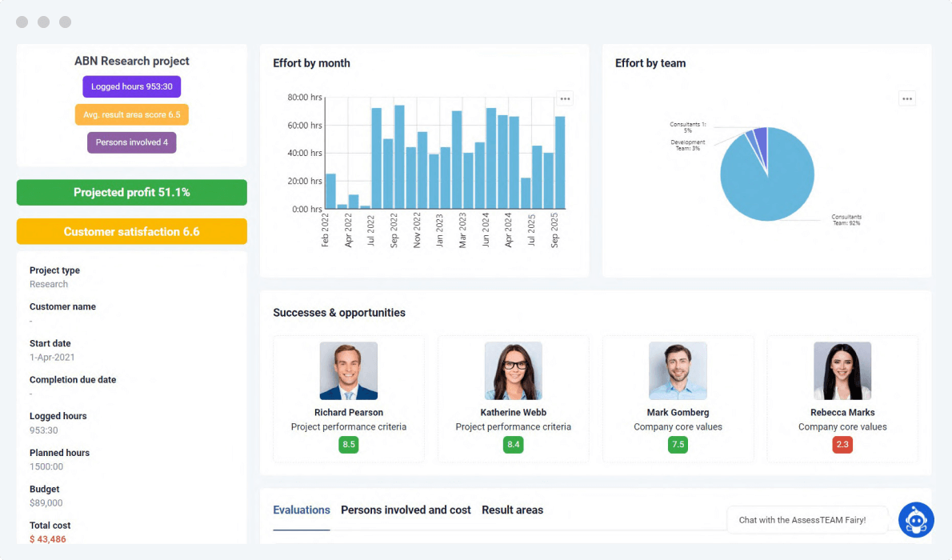Open the AssessTEAM Fairy chatbot

(915, 520)
